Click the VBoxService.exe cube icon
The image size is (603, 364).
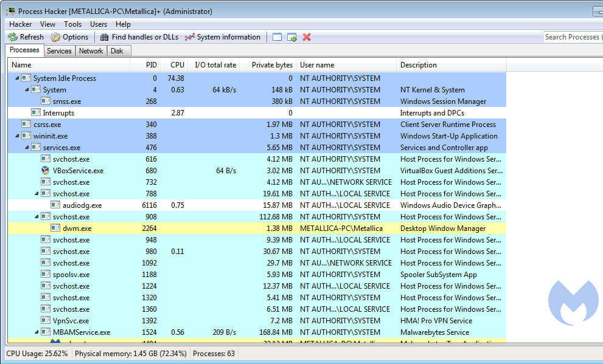coord(46,171)
